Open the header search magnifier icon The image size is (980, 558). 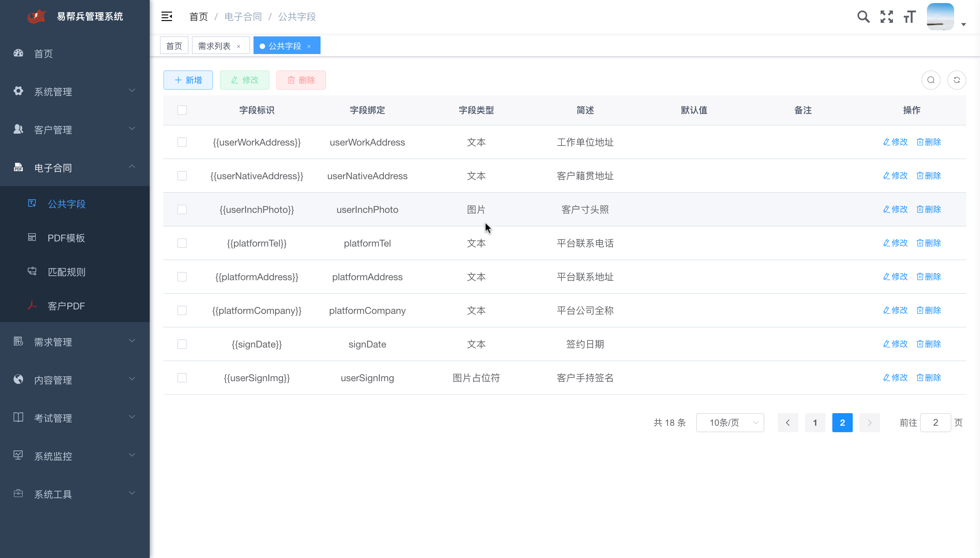[863, 16]
